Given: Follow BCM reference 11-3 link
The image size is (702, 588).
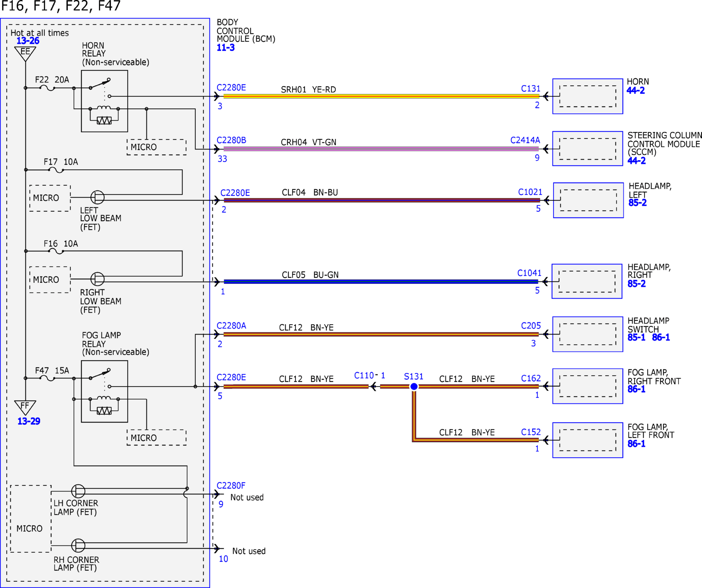Looking at the screenshot, I should pyautogui.click(x=226, y=47).
